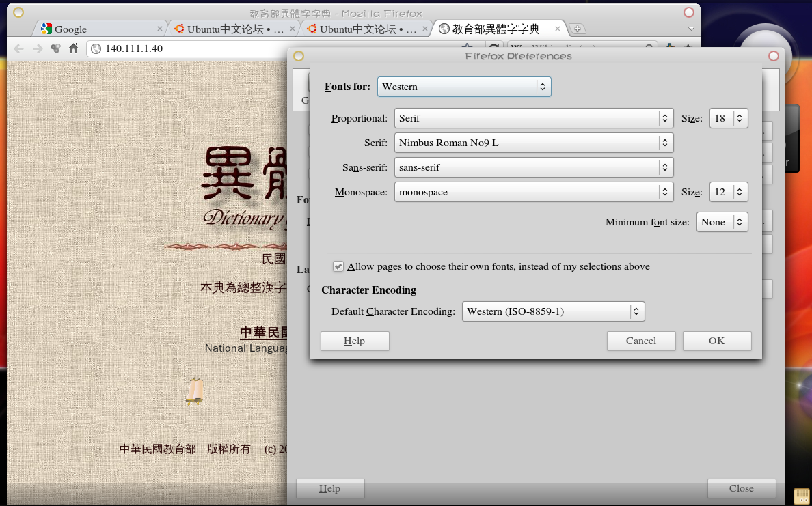Click the icon between forward arrow and Home
812x506 pixels.
tap(55, 48)
